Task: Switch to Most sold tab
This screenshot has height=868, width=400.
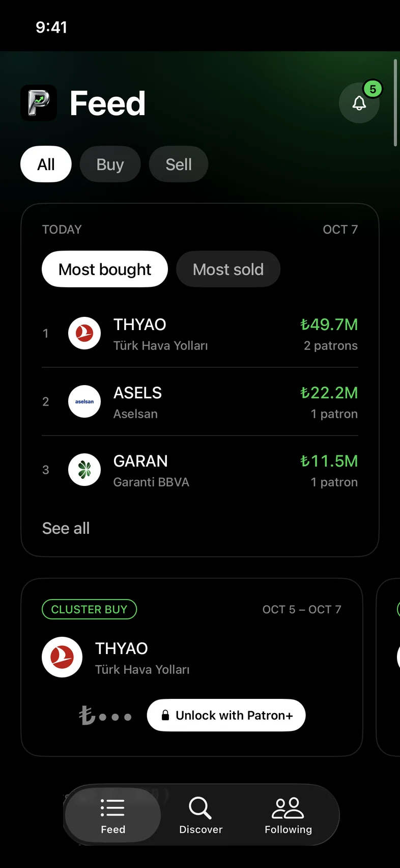Action: (228, 269)
